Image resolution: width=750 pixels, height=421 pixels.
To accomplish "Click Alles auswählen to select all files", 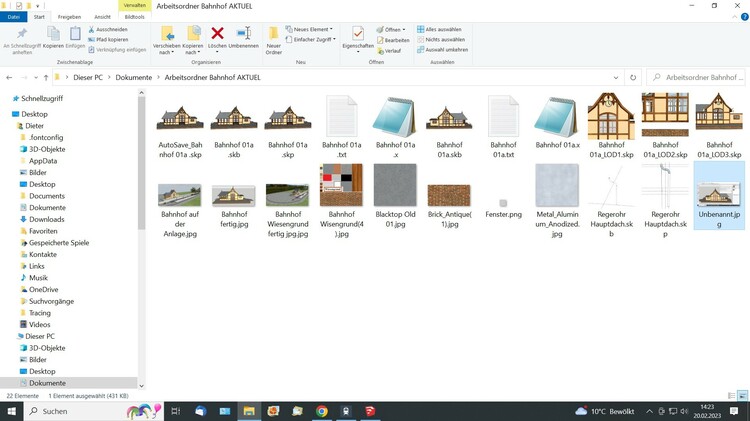I will (x=442, y=29).
